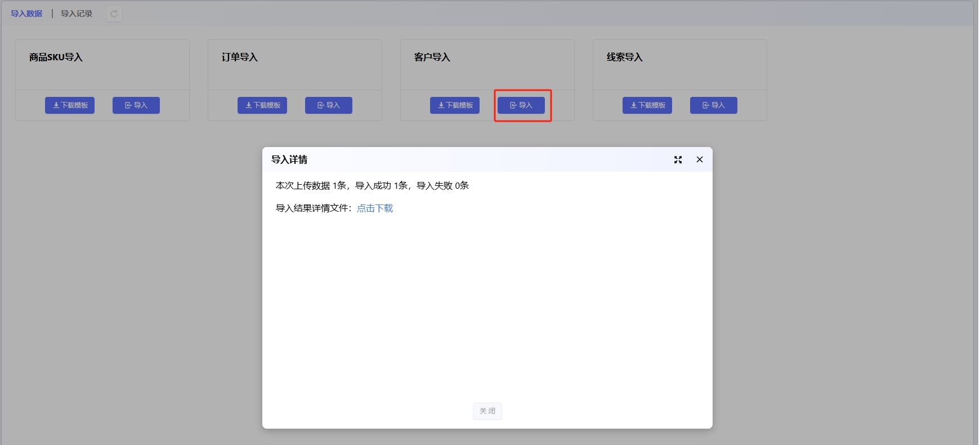Download template for 订单导入
Screen dimensions: 980x445
262,105
